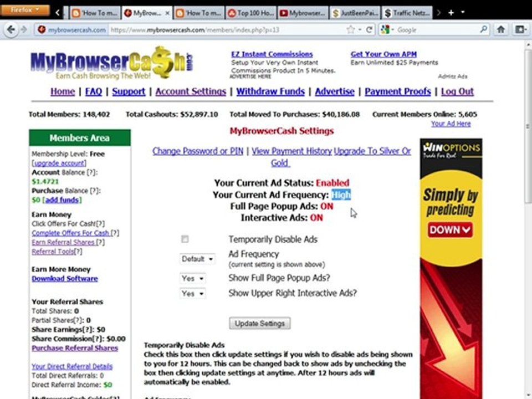Open the FAQ navigation link

(x=93, y=91)
